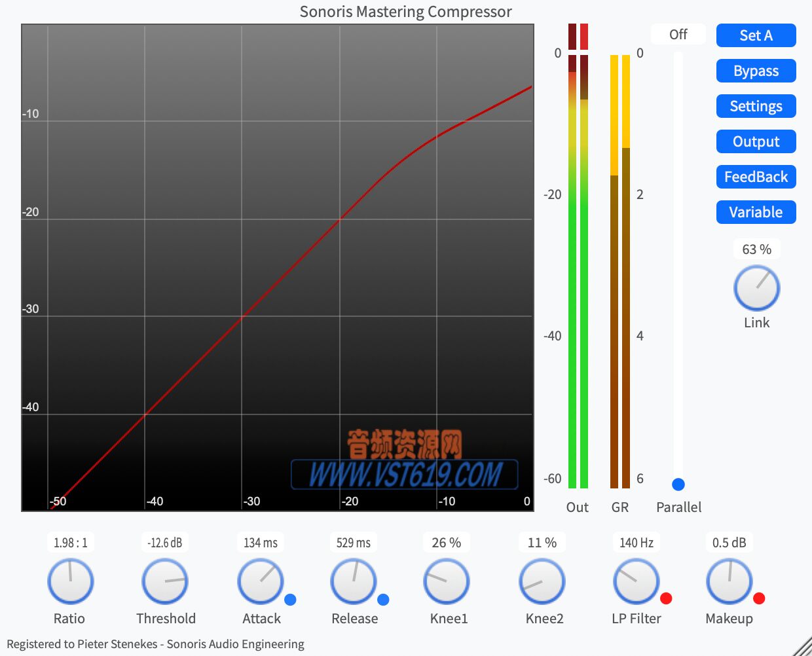This screenshot has height=656, width=812.
Task: Turn the Threshold knob
Action: point(164,581)
